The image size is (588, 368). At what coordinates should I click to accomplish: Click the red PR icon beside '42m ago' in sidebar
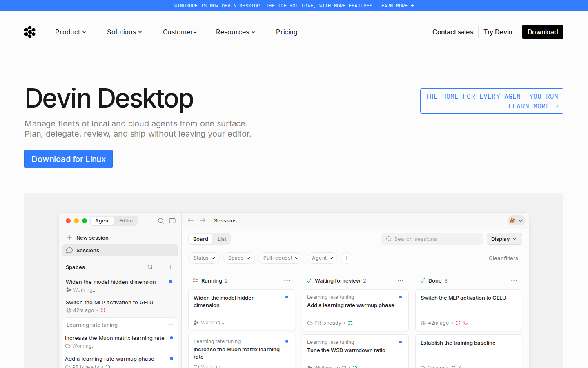pyautogui.click(x=103, y=310)
